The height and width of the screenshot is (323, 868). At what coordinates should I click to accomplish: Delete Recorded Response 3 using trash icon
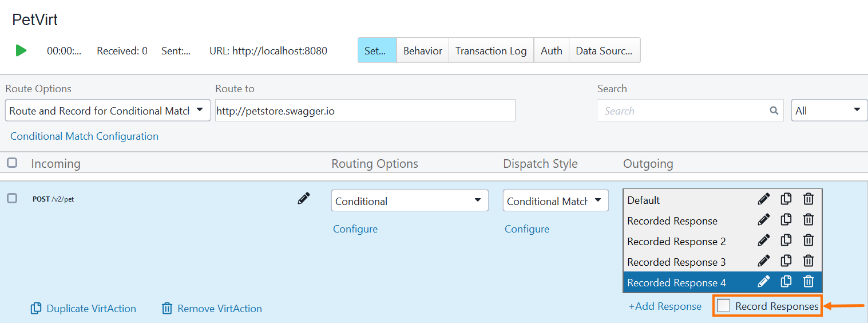click(808, 261)
